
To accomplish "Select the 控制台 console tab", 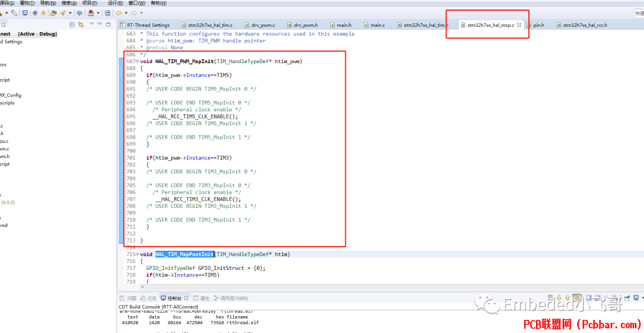I will pyautogui.click(x=174, y=298).
